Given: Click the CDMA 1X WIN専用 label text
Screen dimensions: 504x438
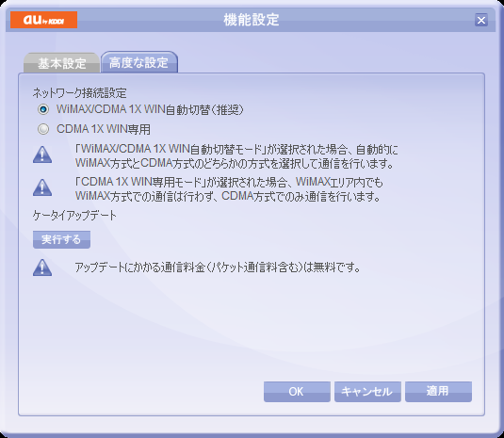Looking at the screenshot, I should coord(104,129).
